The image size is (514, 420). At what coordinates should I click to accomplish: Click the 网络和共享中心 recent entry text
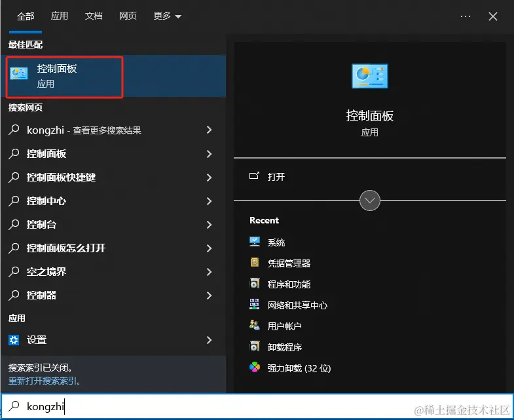[297, 305]
